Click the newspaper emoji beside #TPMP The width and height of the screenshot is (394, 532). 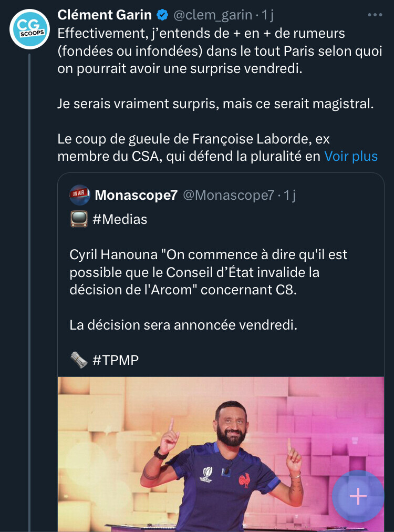tap(78, 360)
